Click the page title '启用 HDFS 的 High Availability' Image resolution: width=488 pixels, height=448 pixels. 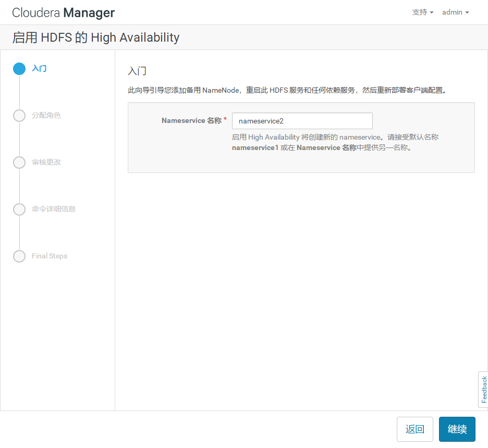pos(96,38)
